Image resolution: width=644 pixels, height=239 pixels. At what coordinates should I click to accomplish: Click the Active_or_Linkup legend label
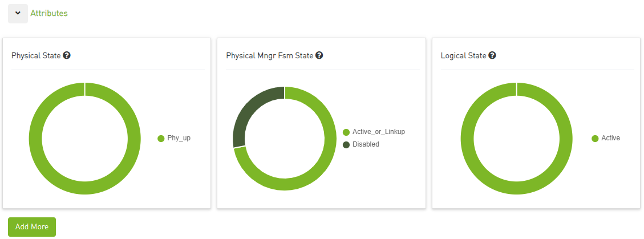pos(378,132)
